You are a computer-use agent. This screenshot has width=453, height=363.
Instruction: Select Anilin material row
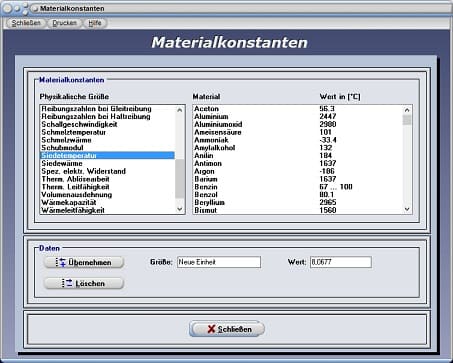click(298, 156)
